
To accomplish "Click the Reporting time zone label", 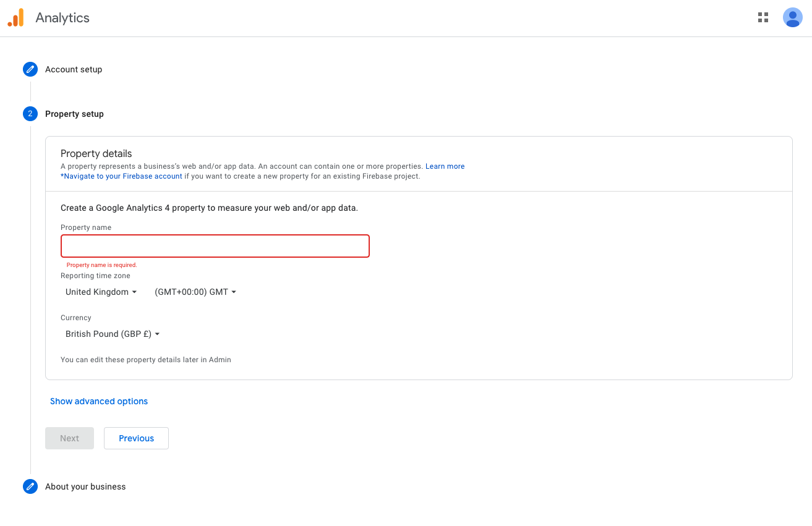I will (95, 276).
